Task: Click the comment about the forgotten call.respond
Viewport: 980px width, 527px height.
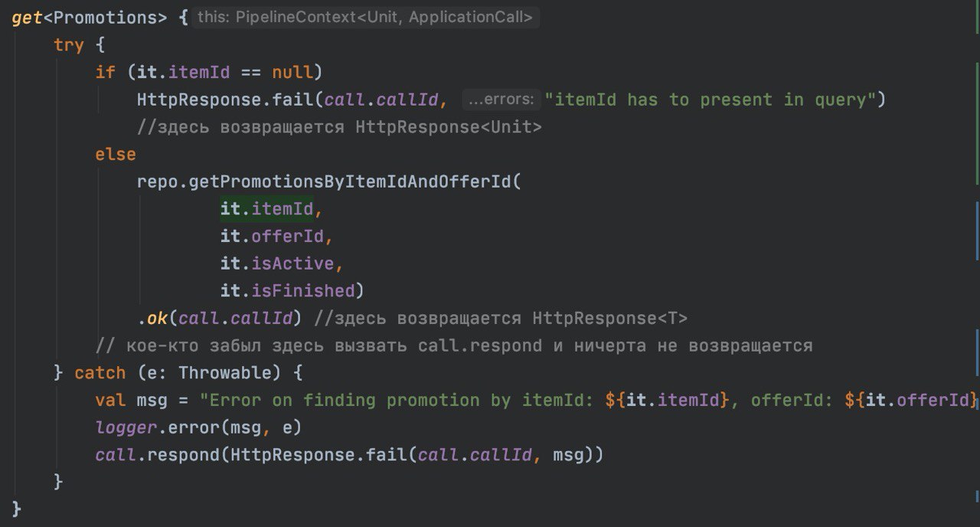Action: tap(453, 345)
